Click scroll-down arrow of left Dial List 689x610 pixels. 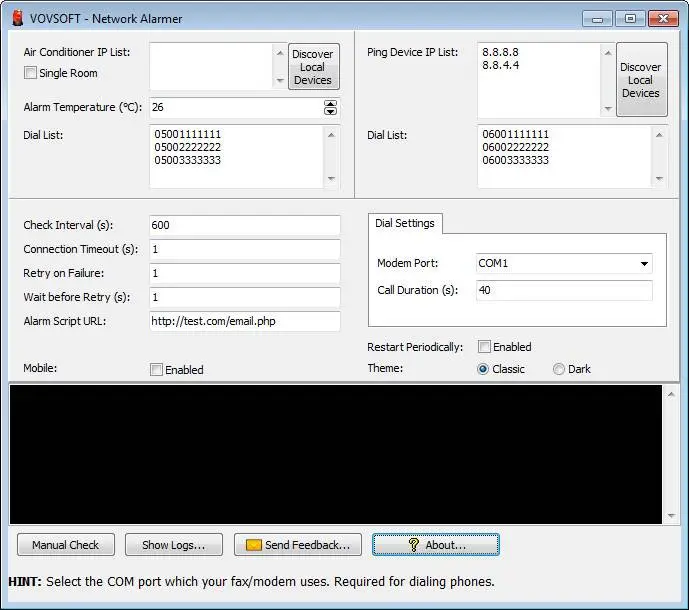(331, 178)
